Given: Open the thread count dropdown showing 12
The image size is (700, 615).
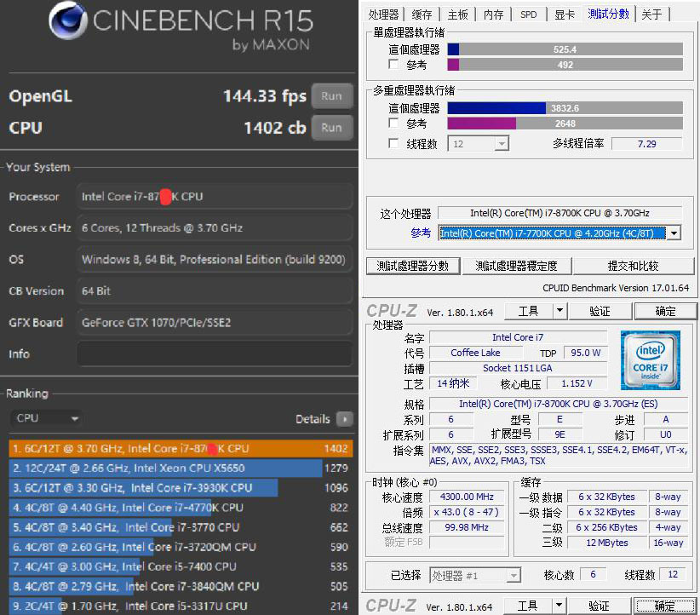Looking at the screenshot, I should [478, 144].
